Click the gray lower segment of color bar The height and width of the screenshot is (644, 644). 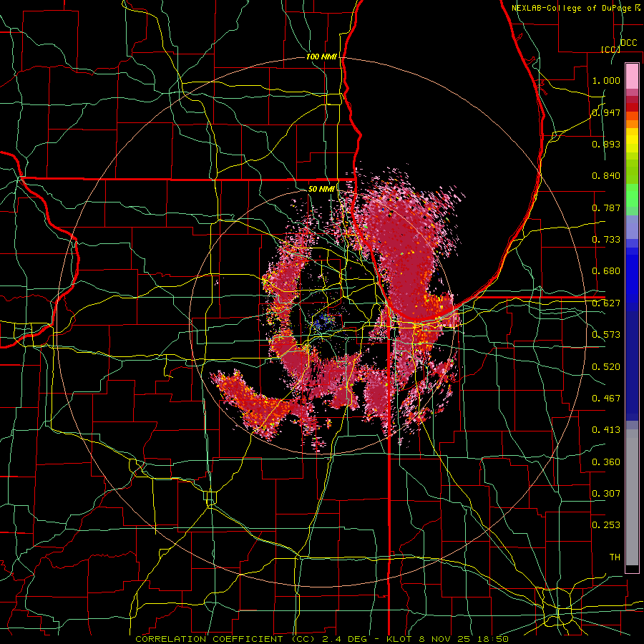[x=632, y=497]
